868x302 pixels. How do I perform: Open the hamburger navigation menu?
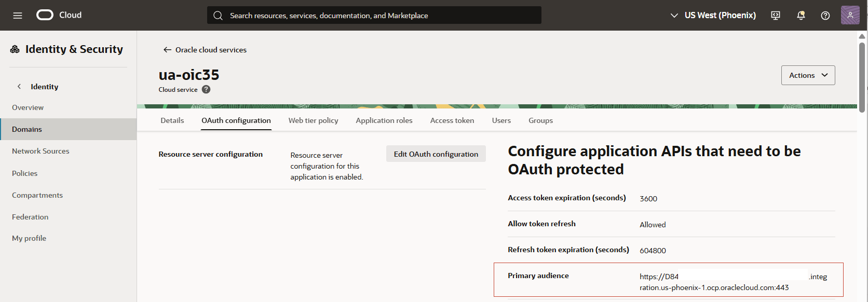[x=18, y=16]
